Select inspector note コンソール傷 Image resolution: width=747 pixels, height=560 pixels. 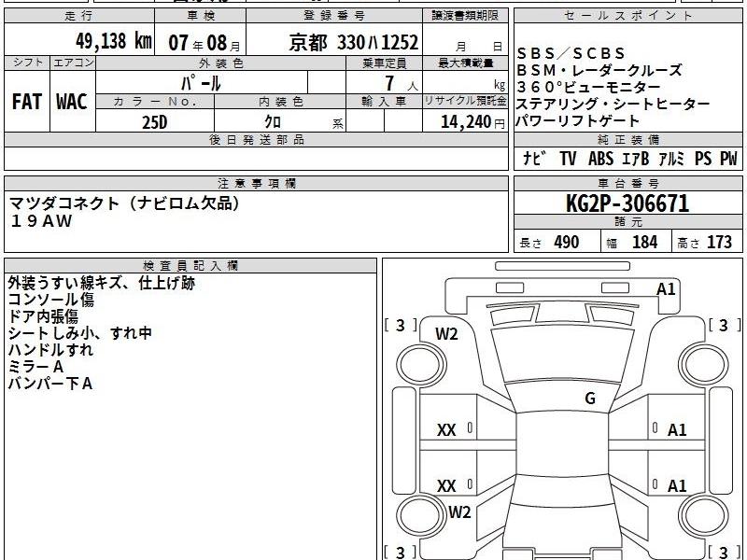[51, 300]
